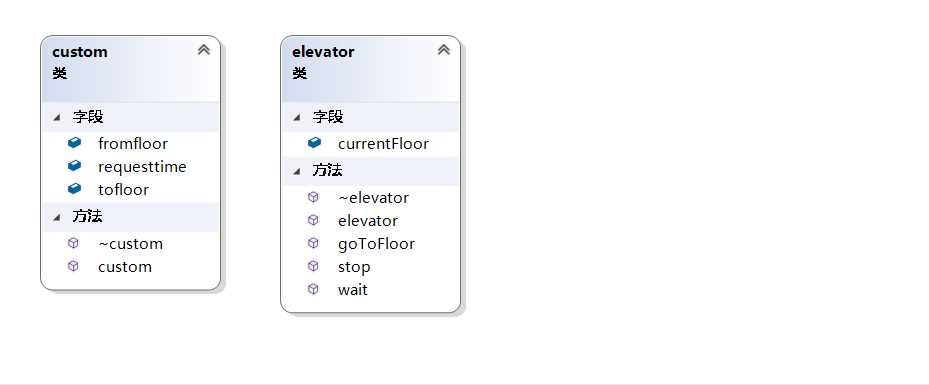This screenshot has height=385, width=929.
Task: Click the fromfloor field icon
Action: [x=74, y=143]
